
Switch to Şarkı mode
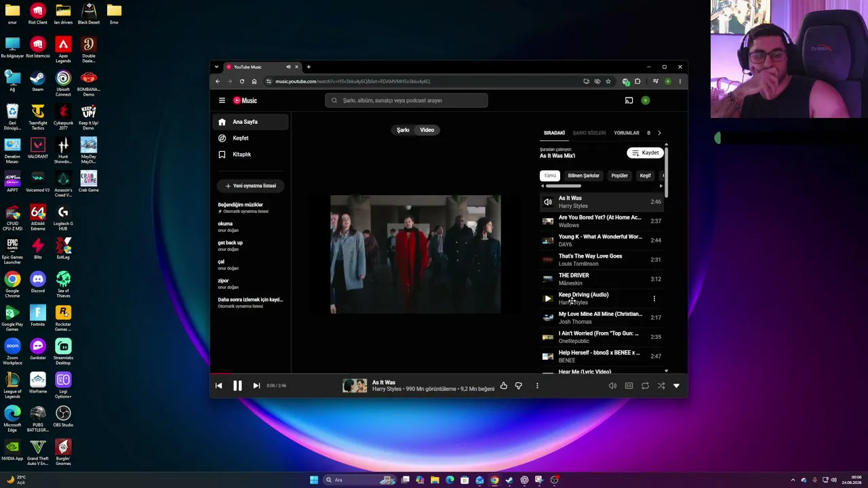pos(403,130)
